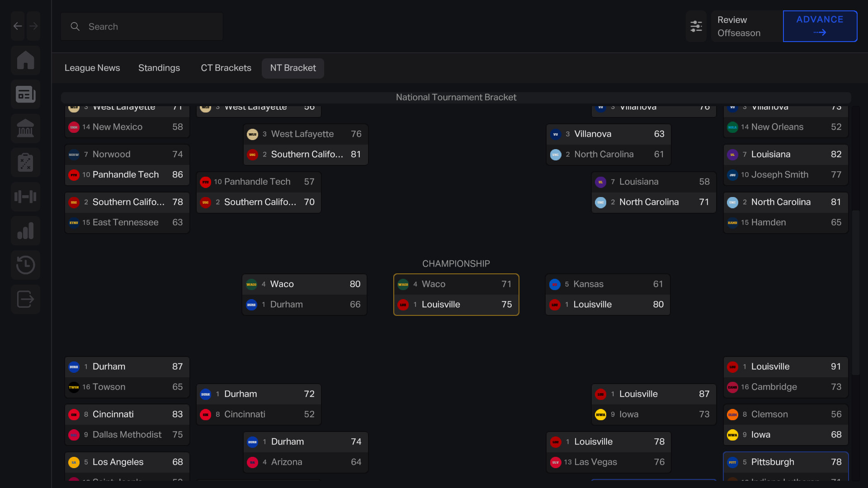This screenshot has width=868, height=488.
Task: Go to the home dashboard icon
Action: 26,60
